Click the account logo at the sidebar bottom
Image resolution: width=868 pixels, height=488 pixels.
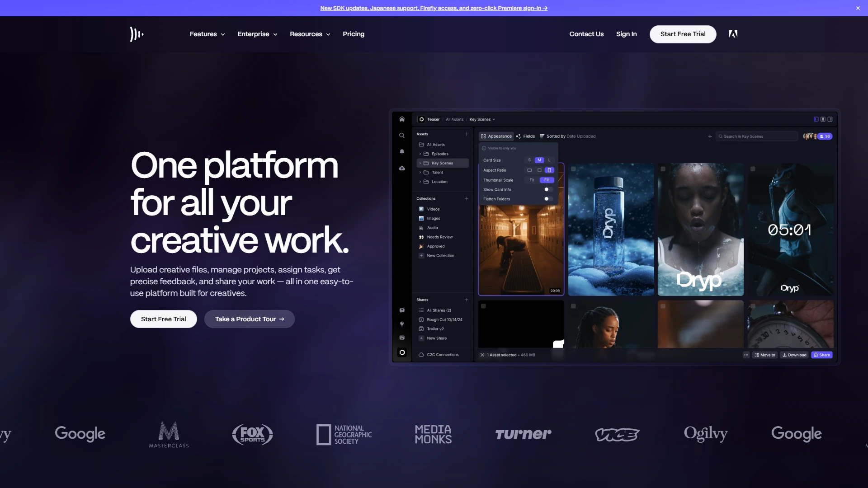[x=402, y=352]
